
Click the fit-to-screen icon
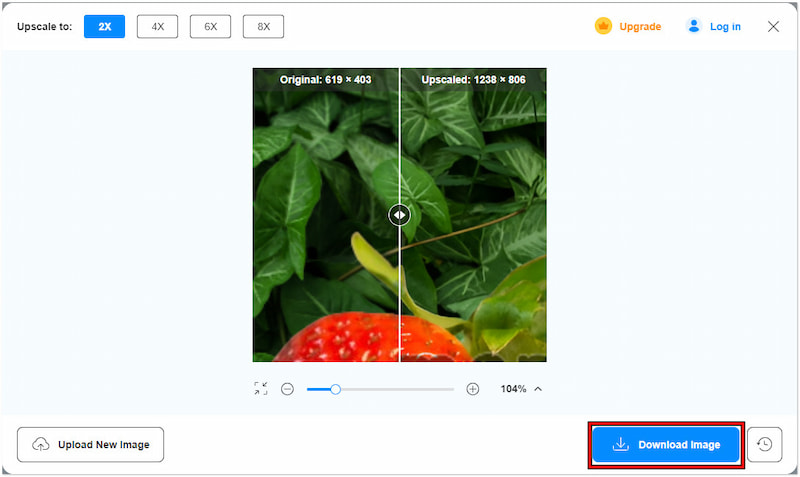click(261, 389)
